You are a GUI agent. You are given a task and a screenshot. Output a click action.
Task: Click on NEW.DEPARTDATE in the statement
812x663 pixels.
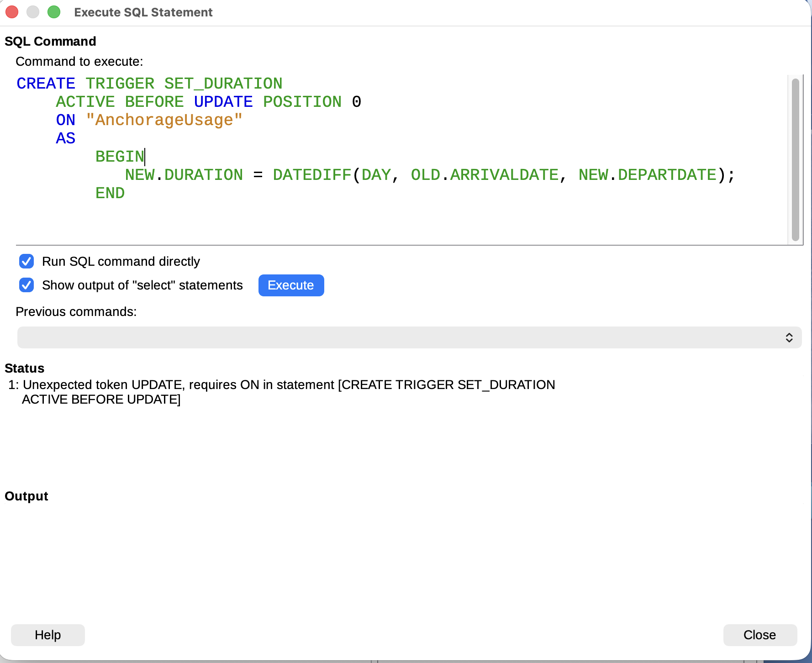point(647,175)
